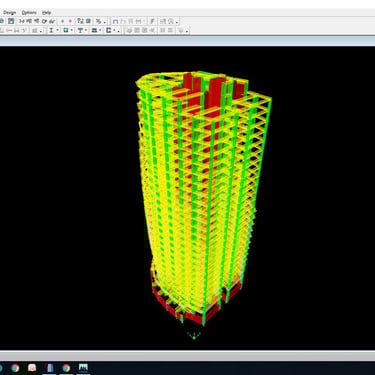Click the percent-symbol toolbar icon
This screenshot has height=375, width=375.
98,21
